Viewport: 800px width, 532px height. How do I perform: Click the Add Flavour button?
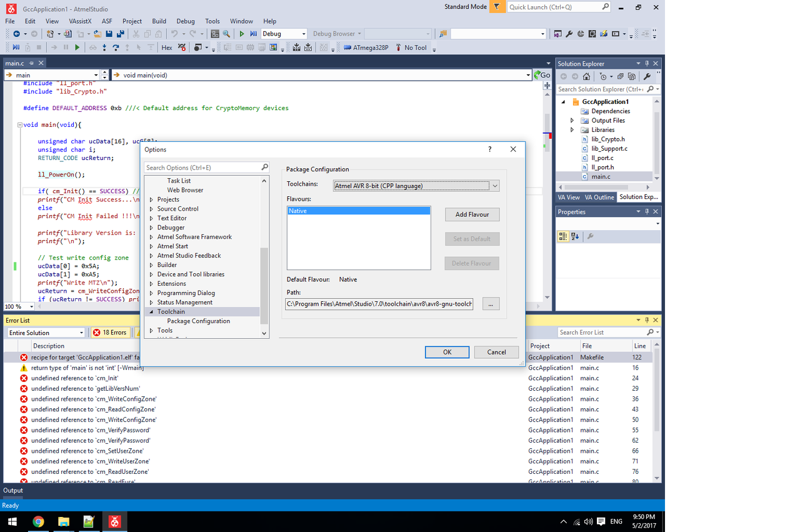click(472, 214)
